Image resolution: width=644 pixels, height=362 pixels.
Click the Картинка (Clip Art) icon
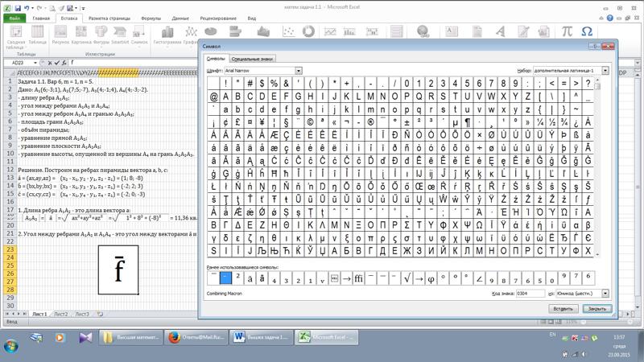pyautogui.click(x=81, y=35)
